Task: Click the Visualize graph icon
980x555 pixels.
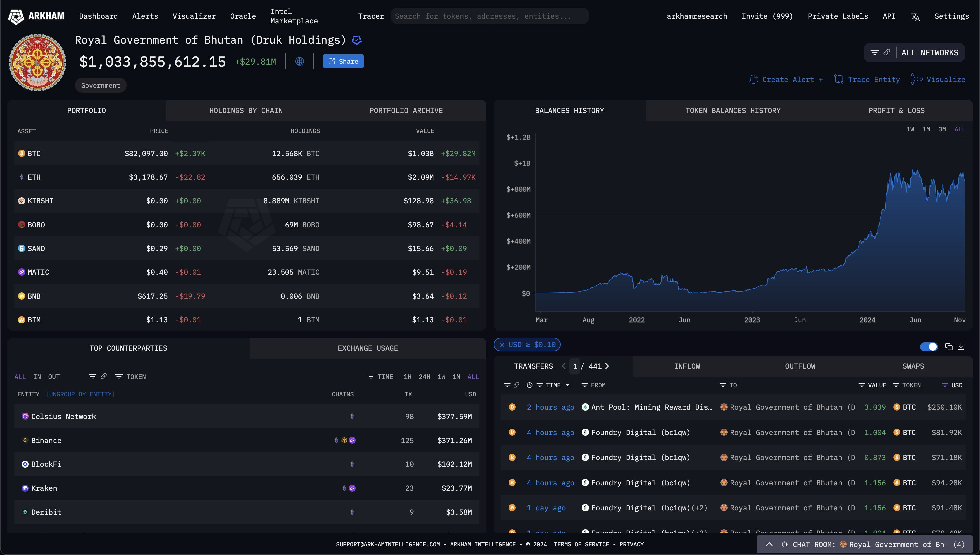Action: [916, 79]
